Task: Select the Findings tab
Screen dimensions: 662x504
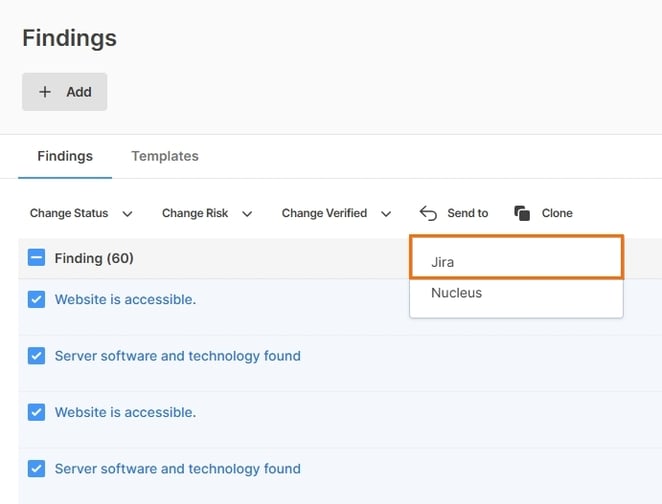Action: (x=65, y=156)
